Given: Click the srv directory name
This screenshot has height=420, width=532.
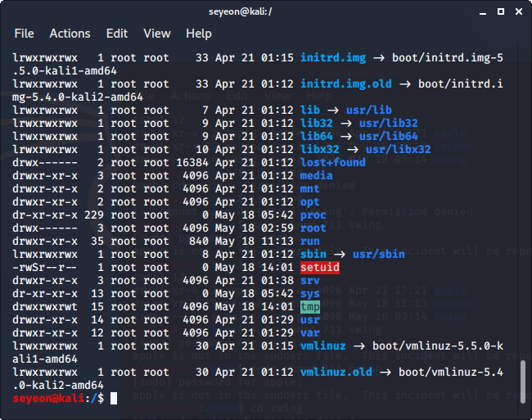Looking at the screenshot, I should [309, 281].
